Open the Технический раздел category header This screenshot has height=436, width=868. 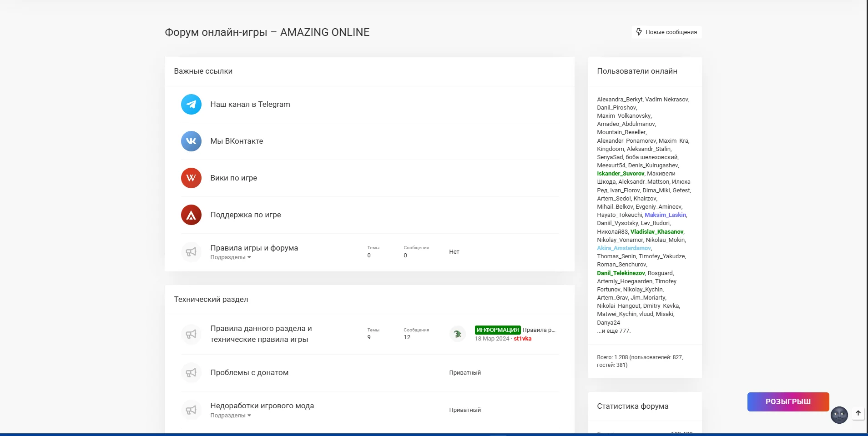tap(211, 300)
